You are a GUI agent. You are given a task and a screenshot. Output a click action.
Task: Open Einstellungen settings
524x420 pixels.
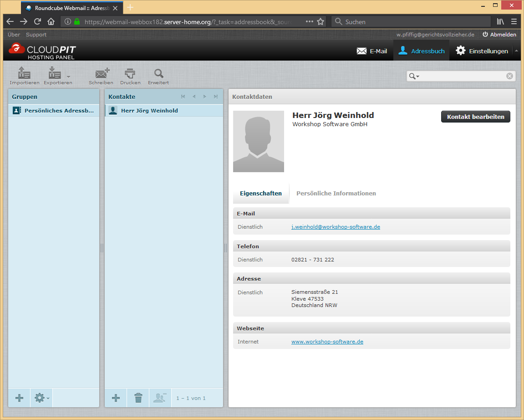[482, 51]
